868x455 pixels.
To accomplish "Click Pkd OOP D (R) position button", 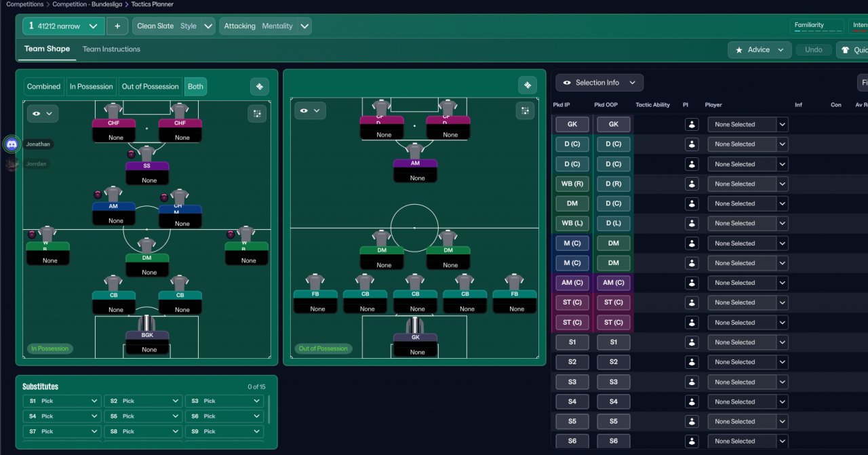I will coord(613,184).
